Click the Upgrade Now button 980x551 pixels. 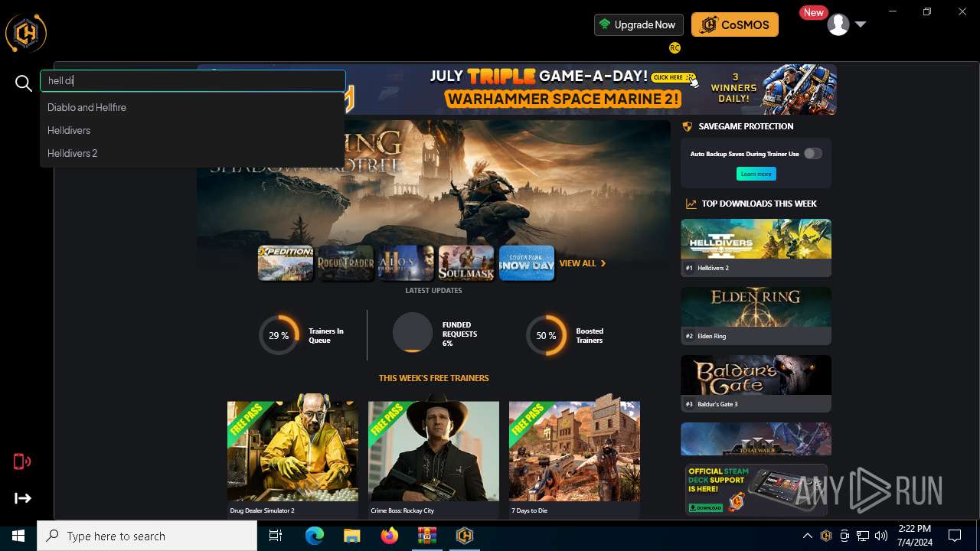pos(638,24)
